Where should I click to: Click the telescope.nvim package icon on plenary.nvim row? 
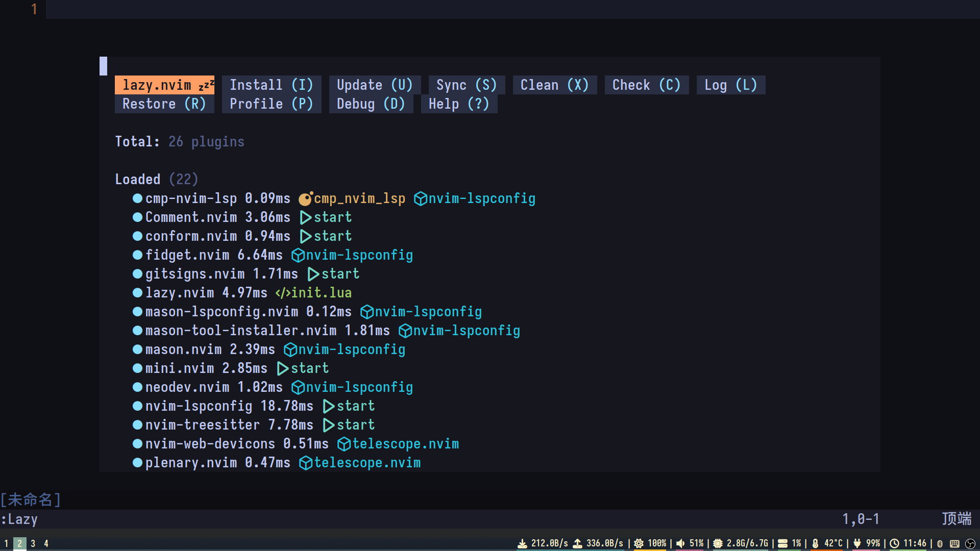[305, 463]
